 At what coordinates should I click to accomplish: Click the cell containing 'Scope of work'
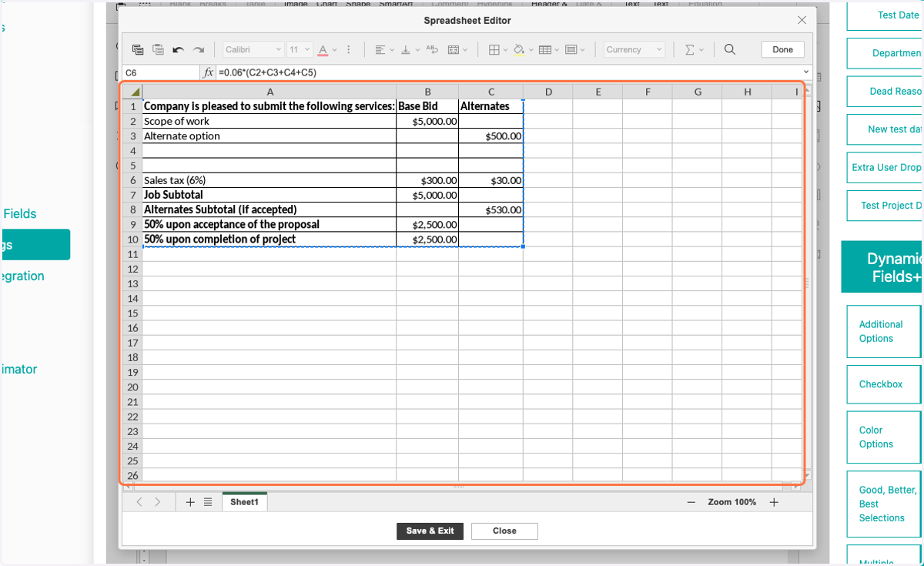(x=269, y=121)
